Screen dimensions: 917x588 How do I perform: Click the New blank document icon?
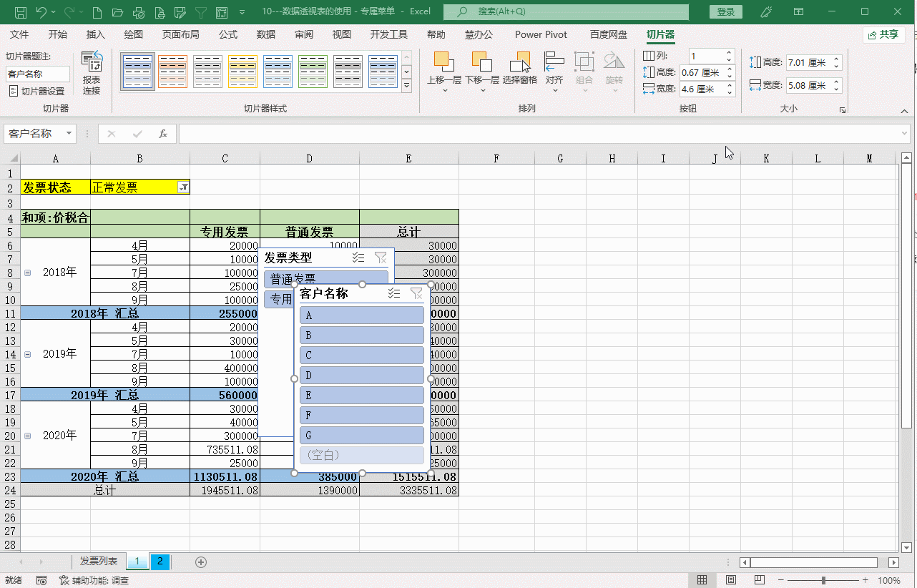coord(97,12)
